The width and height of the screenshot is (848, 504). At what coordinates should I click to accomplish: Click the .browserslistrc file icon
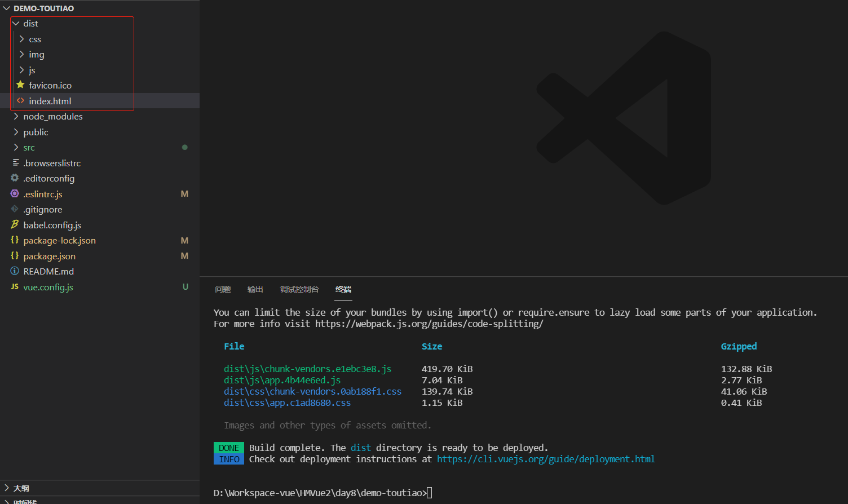coord(15,163)
